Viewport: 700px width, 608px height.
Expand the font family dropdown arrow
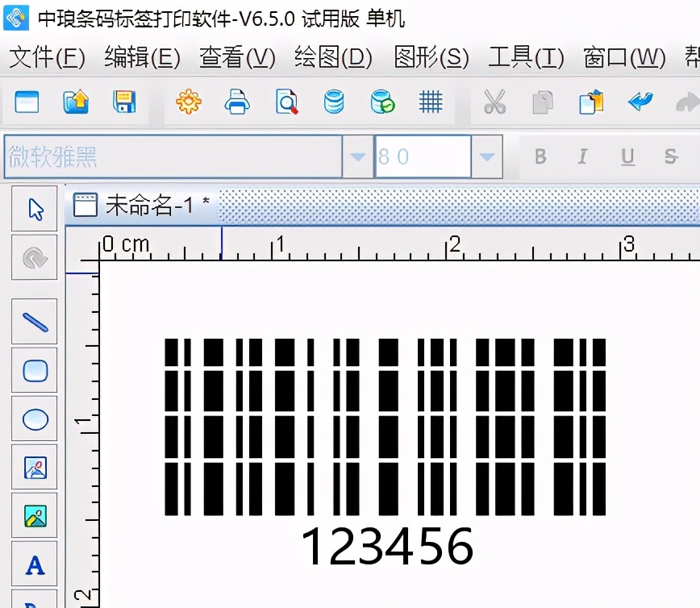[357, 156]
